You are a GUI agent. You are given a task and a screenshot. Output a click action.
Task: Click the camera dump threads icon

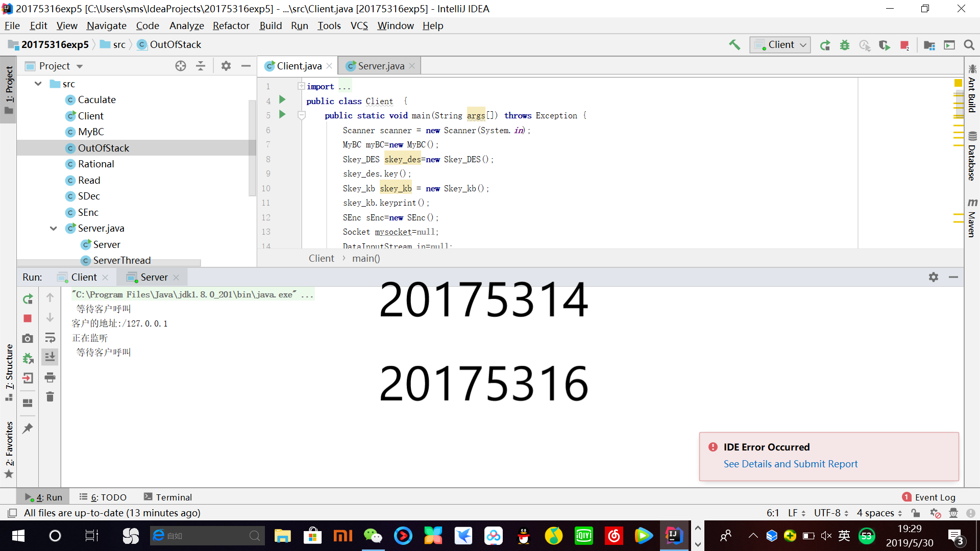[28, 338]
